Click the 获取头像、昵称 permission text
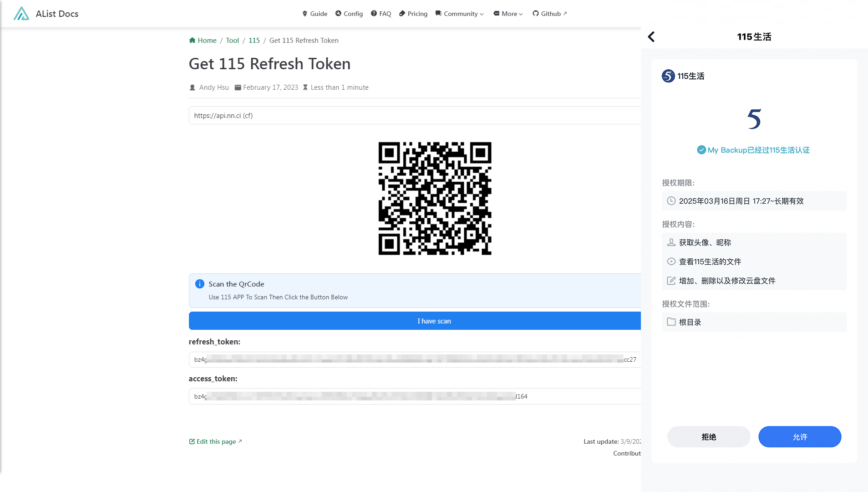This screenshot has width=868, height=492. pos(705,243)
